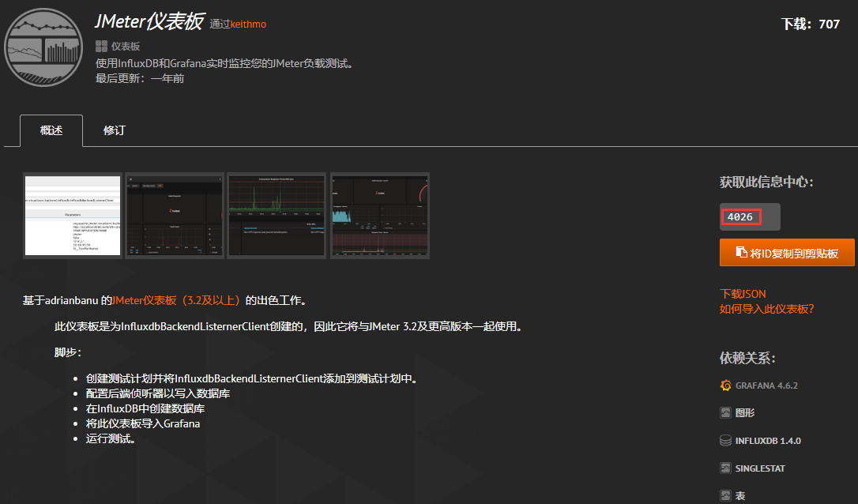
Task: Click 最后更新: 一年前 text
Action: point(140,78)
